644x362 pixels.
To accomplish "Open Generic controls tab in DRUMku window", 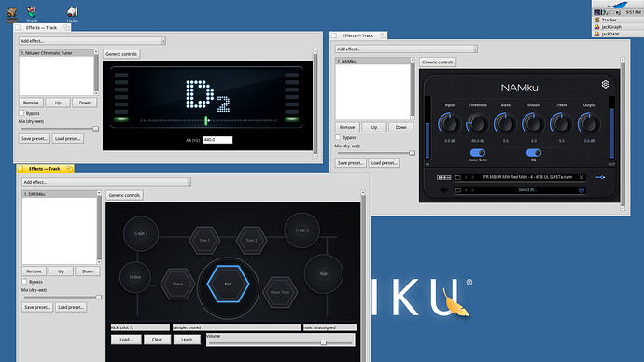I will coord(124,195).
